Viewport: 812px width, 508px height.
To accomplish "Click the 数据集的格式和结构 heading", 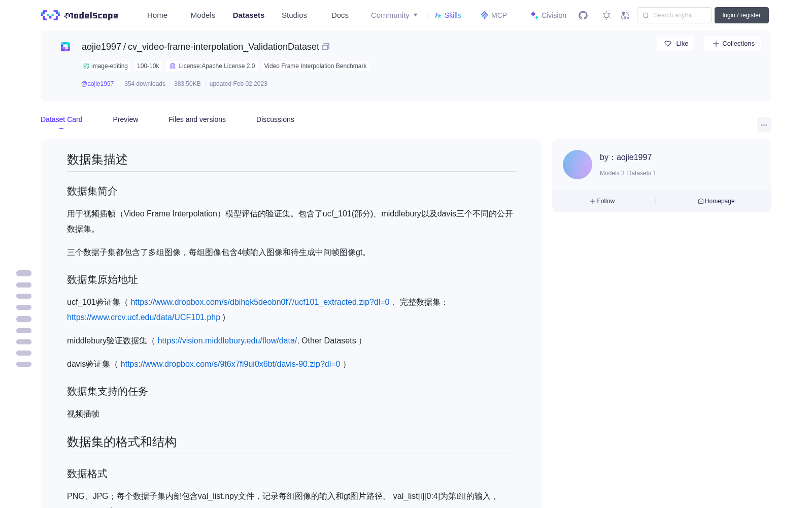I will click(x=122, y=442).
